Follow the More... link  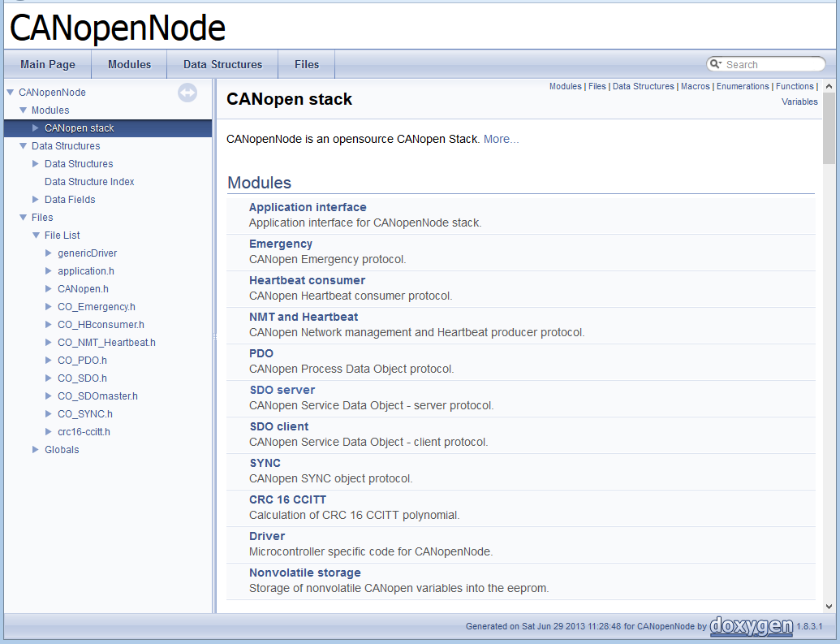(501, 139)
